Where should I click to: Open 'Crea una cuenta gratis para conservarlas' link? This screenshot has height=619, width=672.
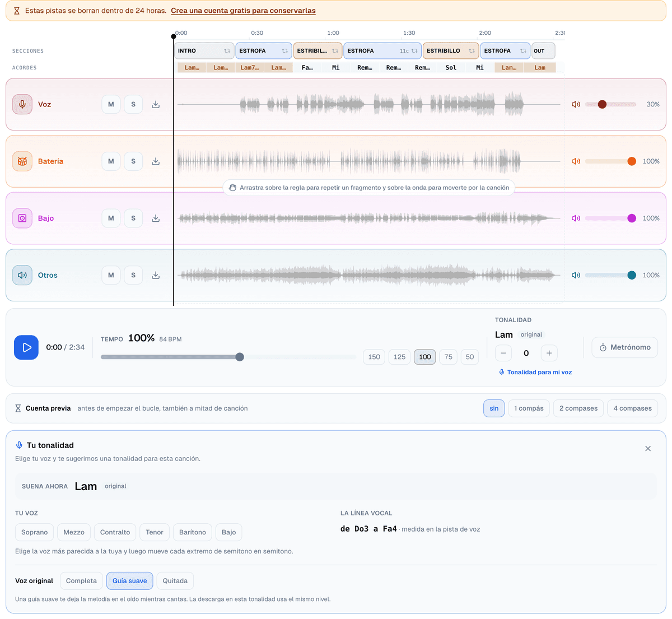tap(243, 11)
